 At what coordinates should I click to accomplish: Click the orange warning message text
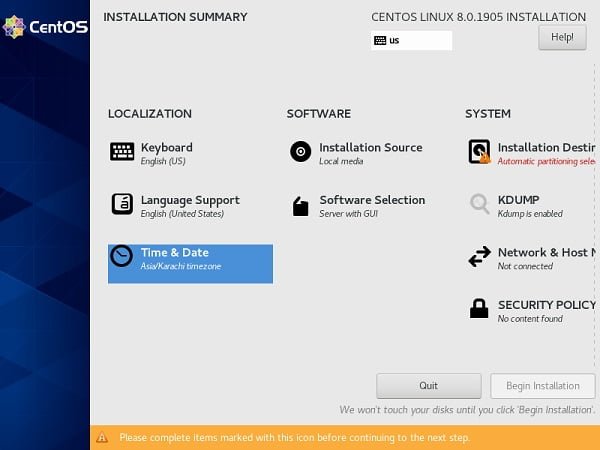coord(294,437)
